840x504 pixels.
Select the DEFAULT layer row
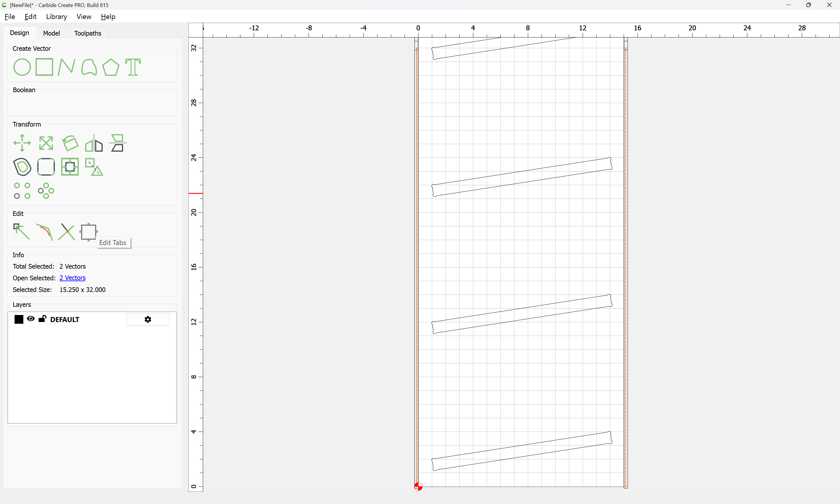(x=92, y=319)
